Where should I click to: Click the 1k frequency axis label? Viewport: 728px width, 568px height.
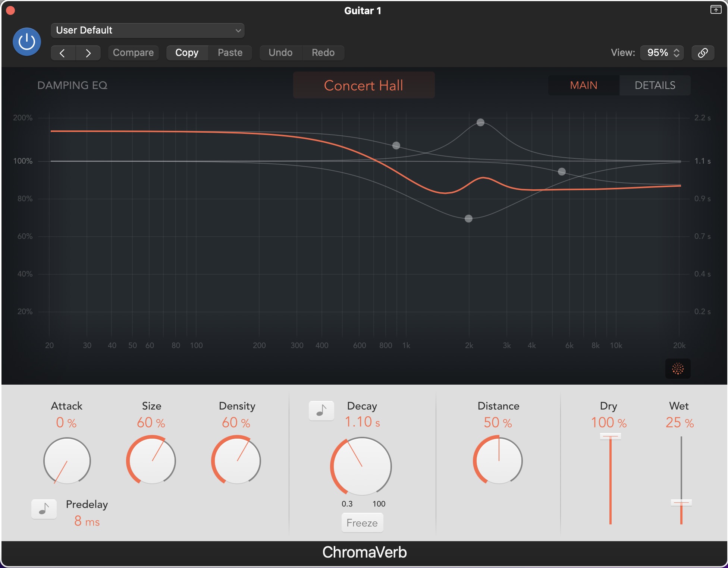click(406, 345)
